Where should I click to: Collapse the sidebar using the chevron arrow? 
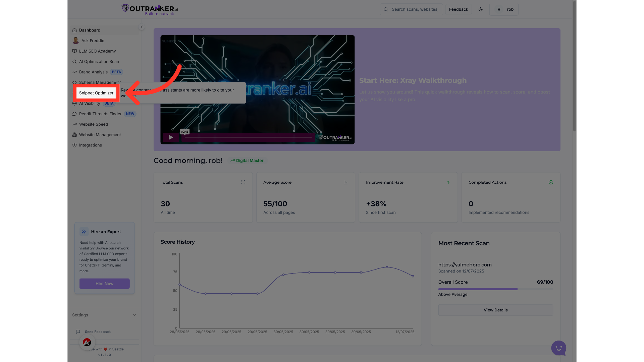click(x=142, y=26)
